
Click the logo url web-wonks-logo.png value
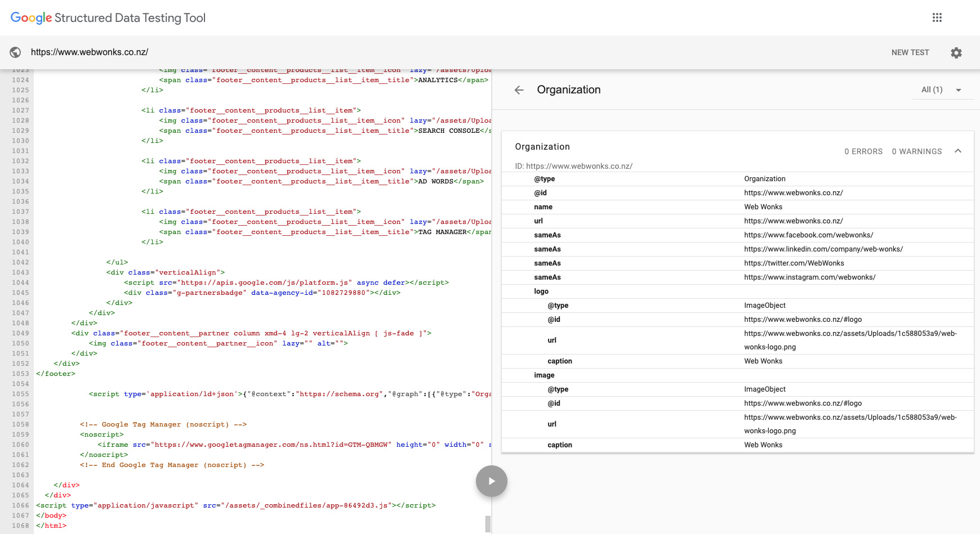tap(850, 340)
